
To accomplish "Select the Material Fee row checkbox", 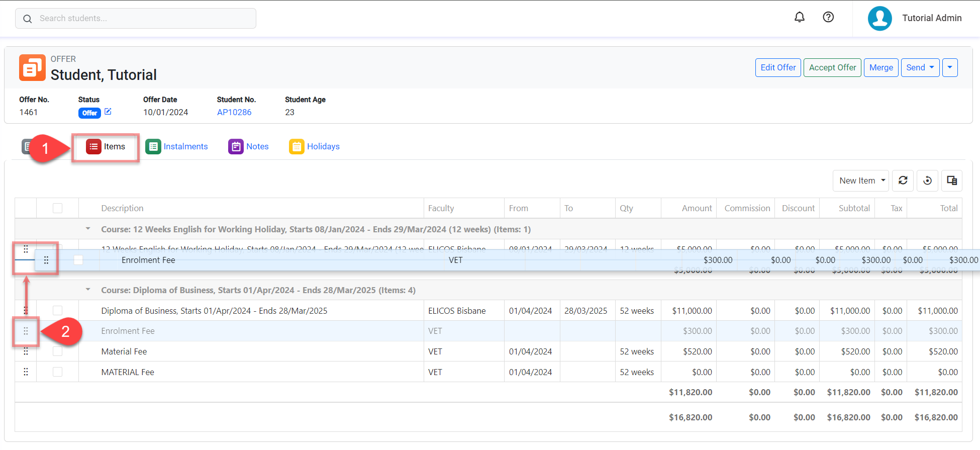I will 58,351.
